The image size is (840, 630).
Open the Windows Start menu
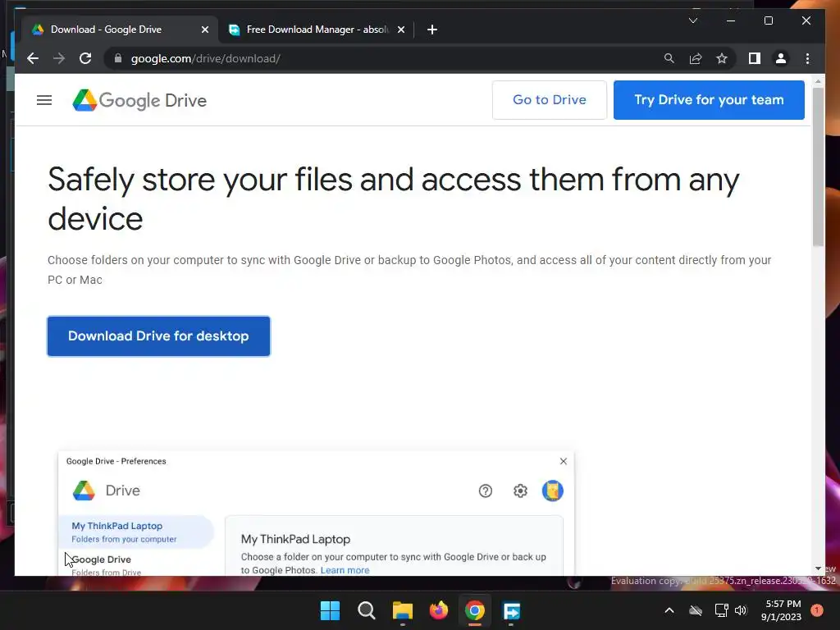coord(330,610)
